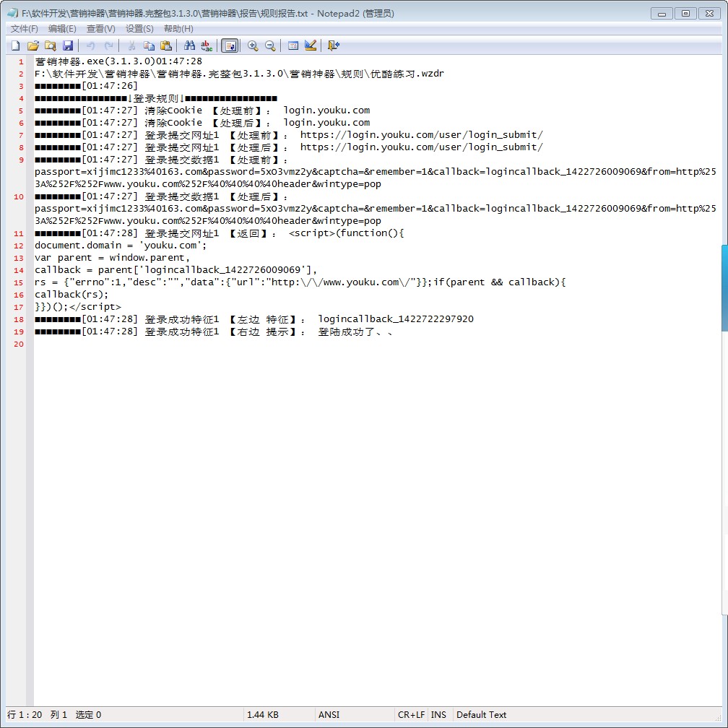Paste using the clipboard toolbar icon
Viewport: 728px width, 728px height.
(166, 45)
